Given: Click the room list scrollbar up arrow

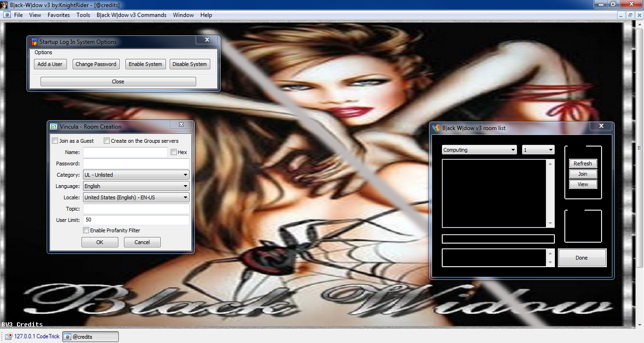Looking at the screenshot, I should [551, 163].
